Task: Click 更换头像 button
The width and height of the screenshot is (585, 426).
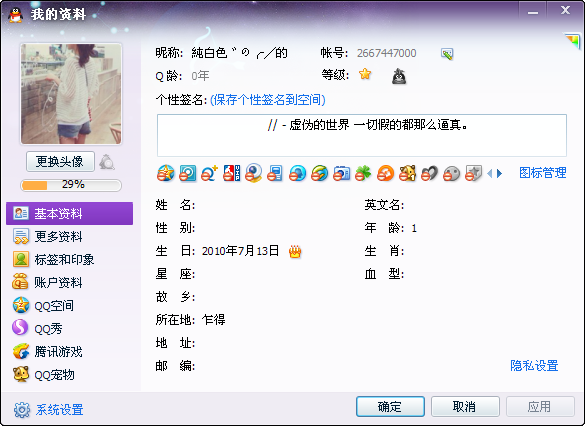Action: click(60, 162)
